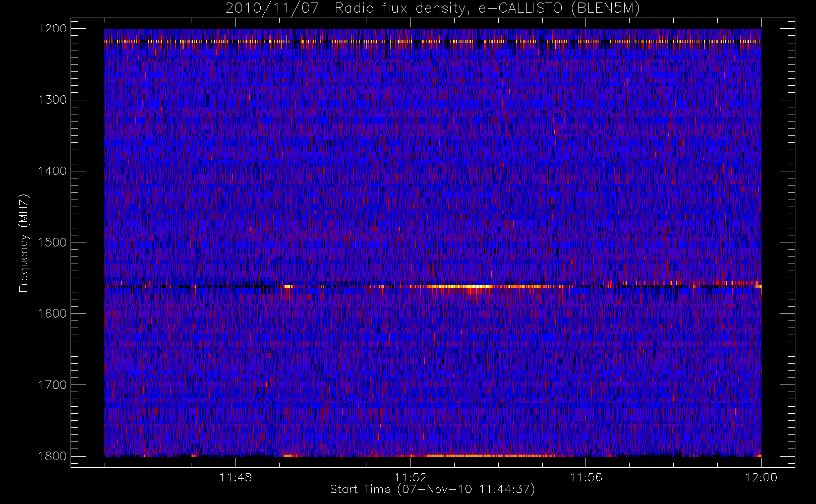Click the 11:52 time tick label
This screenshot has width=816, height=504.
pos(411,477)
